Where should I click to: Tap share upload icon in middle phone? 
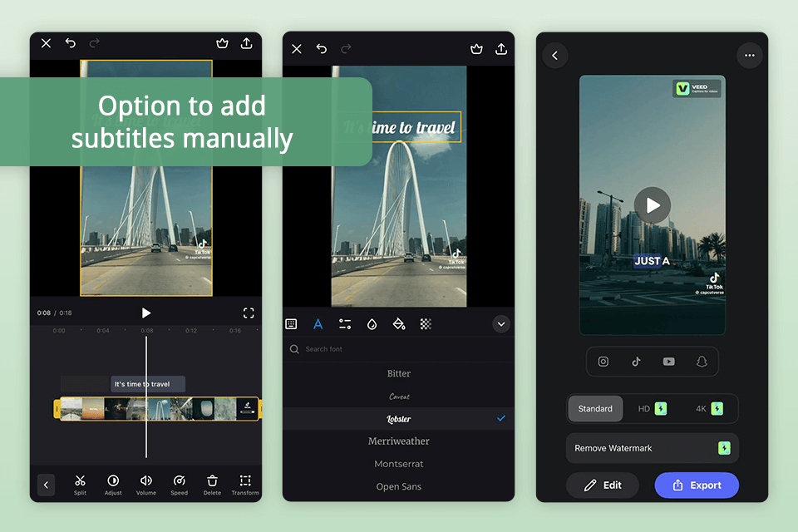point(501,49)
